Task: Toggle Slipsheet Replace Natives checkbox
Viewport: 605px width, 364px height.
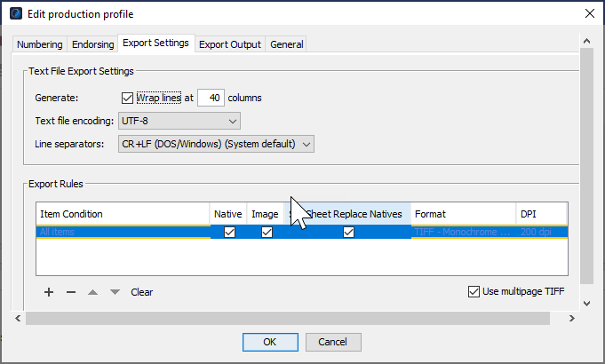Action: coord(348,233)
